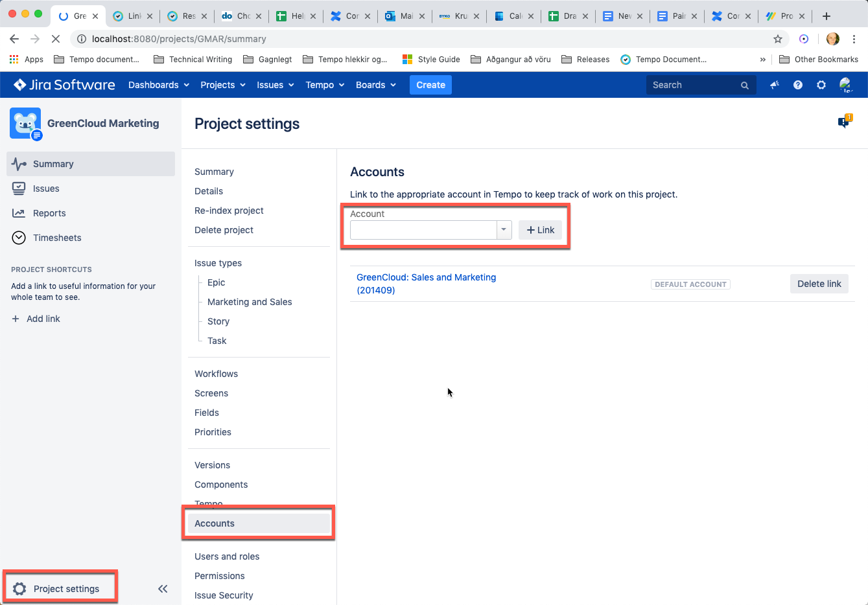Open Jira help via question mark icon
Viewport: 868px width, 605px height.
(798, 85)
